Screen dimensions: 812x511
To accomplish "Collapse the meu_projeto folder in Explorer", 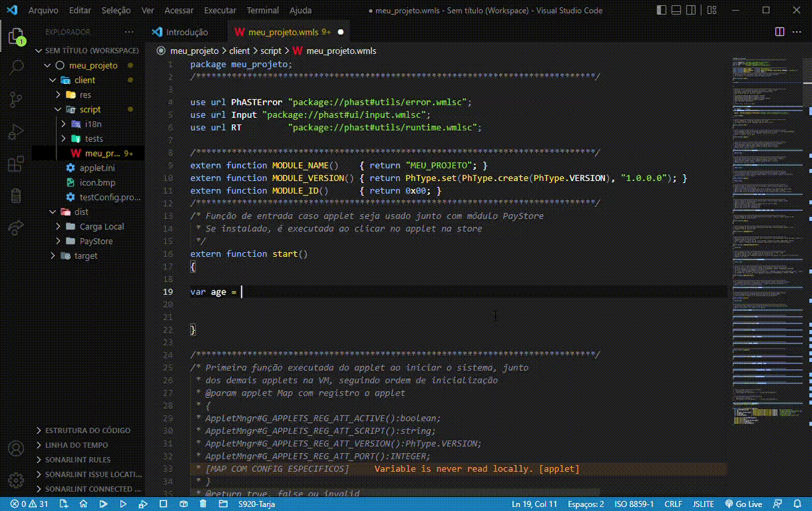I will [x=49, y=65].
